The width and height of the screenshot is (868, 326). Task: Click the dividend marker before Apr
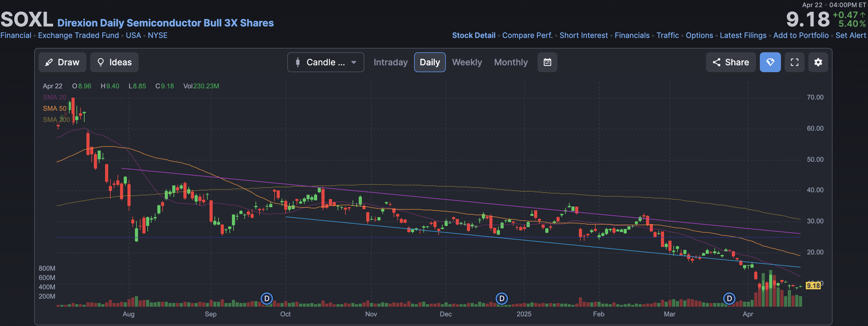729,298
